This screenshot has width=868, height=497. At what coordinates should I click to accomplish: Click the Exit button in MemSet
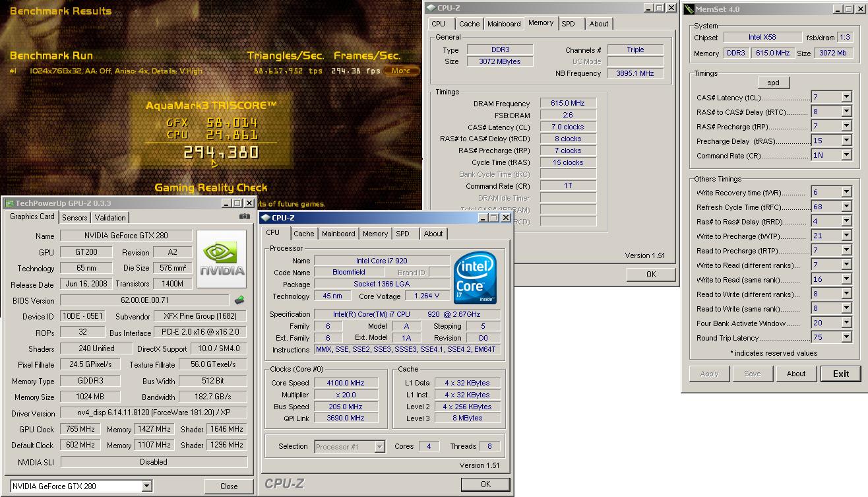click(x=841, y=374)
